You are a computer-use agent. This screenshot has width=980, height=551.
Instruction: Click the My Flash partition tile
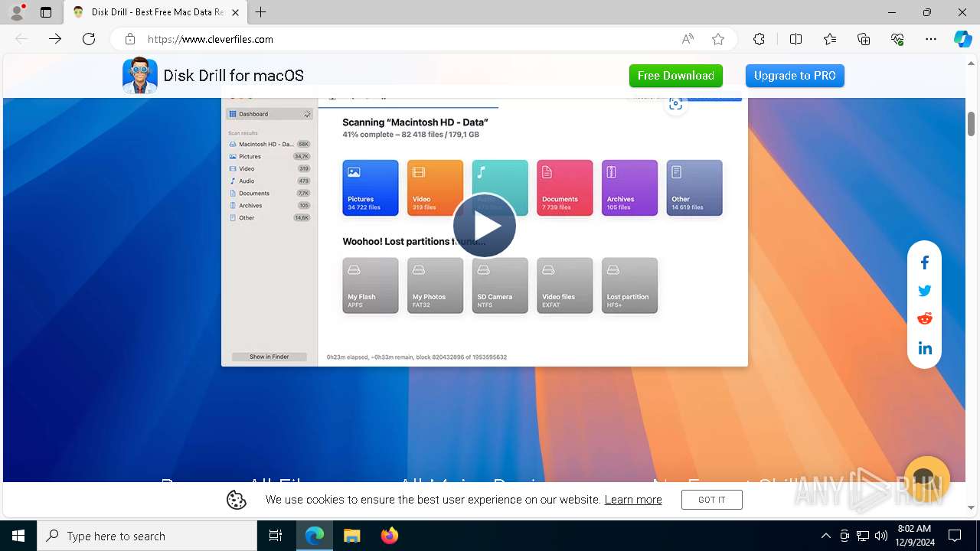click(x=371, y=285)
